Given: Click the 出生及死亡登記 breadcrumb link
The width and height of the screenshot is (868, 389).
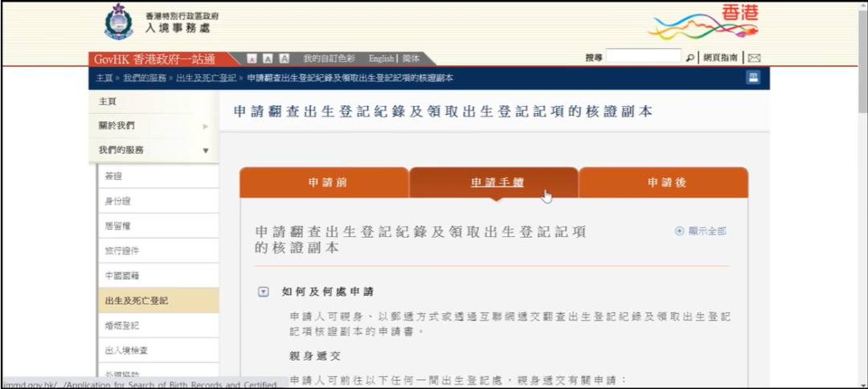Looking at the screenshot, I should point(206,78).
